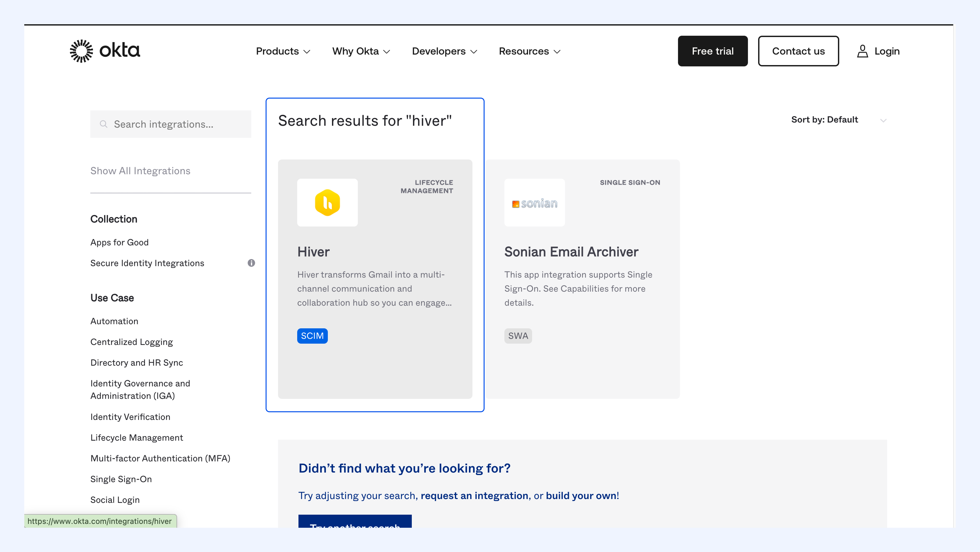This screenshot has height=552, width=980.
Task: Open the Sonian logo thumbnail
Action: [534, 203]
